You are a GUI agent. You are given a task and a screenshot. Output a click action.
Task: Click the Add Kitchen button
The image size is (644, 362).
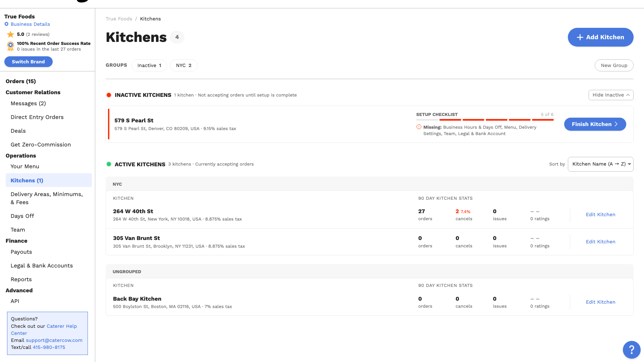point(600,37)
